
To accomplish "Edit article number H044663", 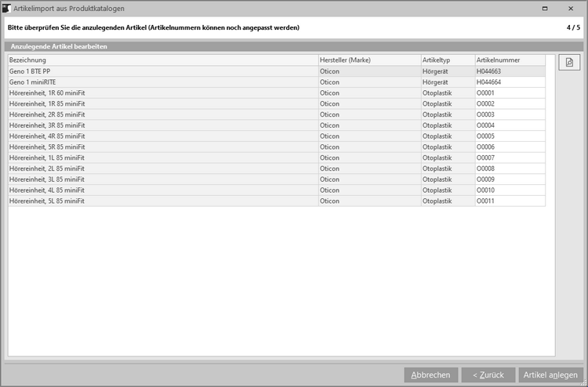I will point(510,71).
